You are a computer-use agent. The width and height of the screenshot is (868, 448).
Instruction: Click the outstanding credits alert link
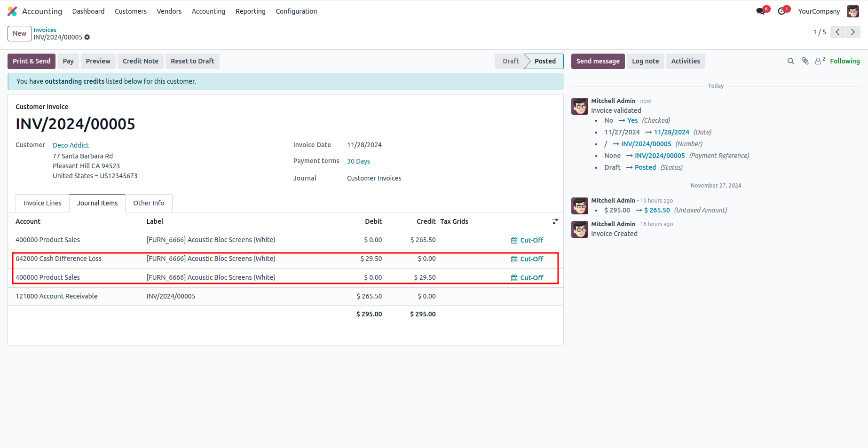coord(74,81)
